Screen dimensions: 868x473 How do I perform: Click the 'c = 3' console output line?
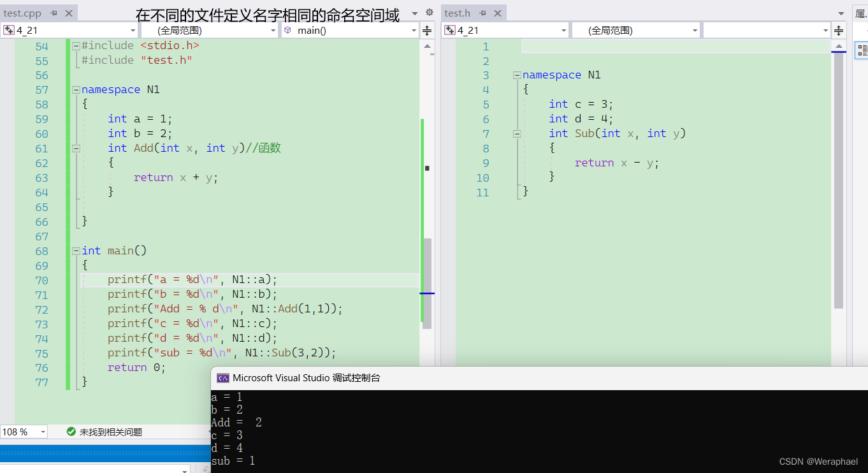pos(227,435)
